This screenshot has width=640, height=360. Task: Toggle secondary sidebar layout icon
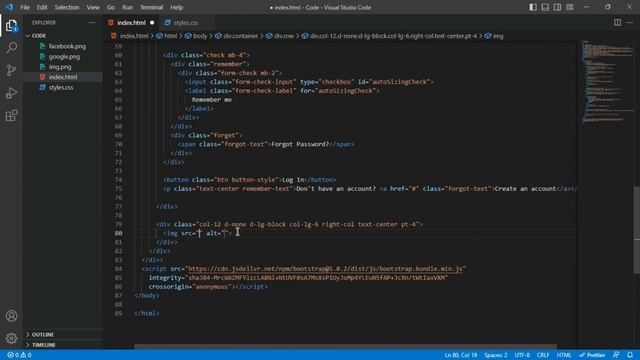557,7
